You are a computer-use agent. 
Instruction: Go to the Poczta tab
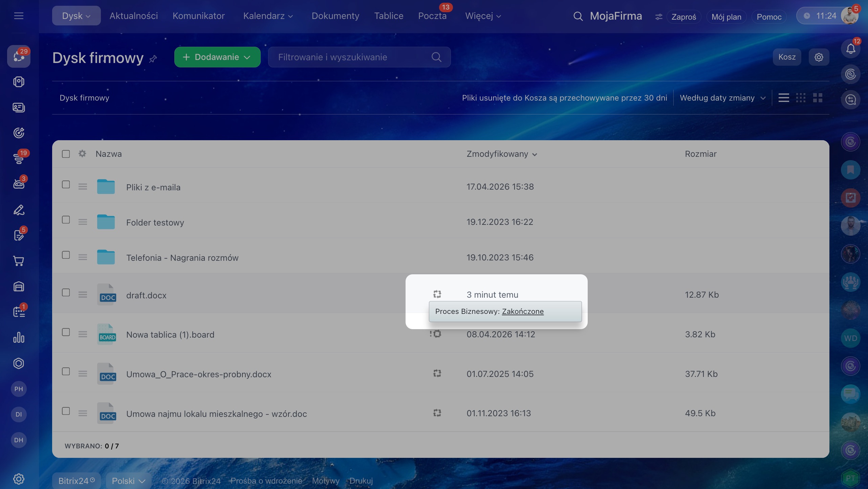(x=432, y=16)
